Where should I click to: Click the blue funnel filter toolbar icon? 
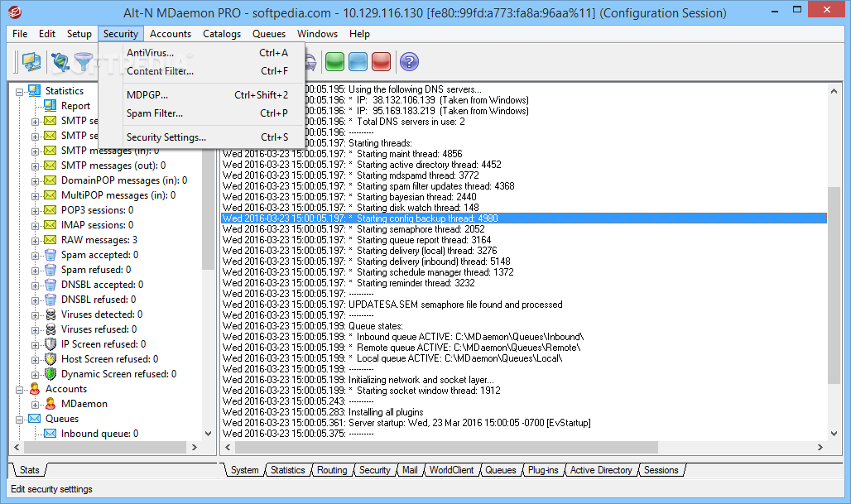tap(84, 62)
